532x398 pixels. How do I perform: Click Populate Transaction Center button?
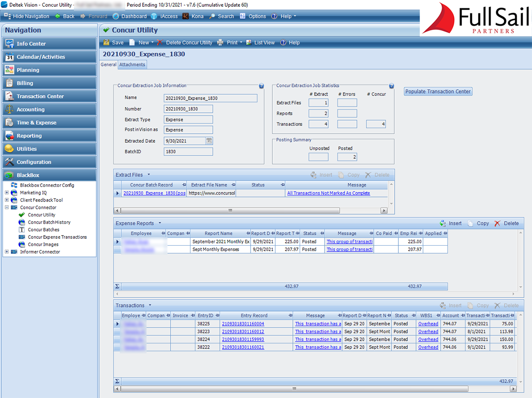[x=438, y=91]
